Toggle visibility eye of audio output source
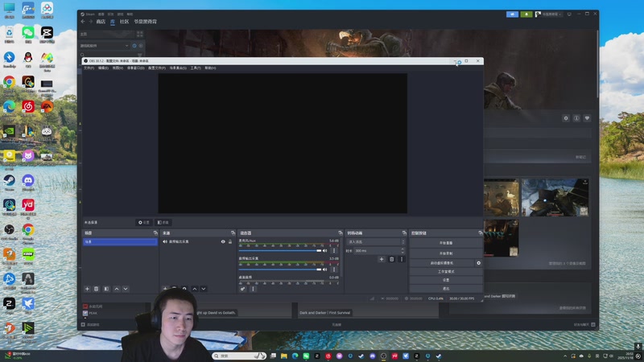Viewport: 644px width, 362px height. 223,242
